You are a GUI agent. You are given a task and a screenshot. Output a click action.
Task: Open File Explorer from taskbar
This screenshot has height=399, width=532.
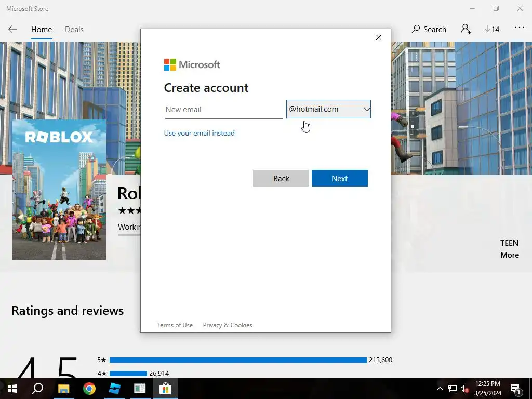tap(63, 389)
